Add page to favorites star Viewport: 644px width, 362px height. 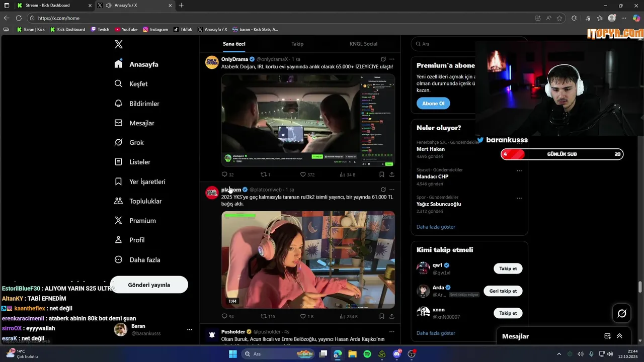point(559,18)
